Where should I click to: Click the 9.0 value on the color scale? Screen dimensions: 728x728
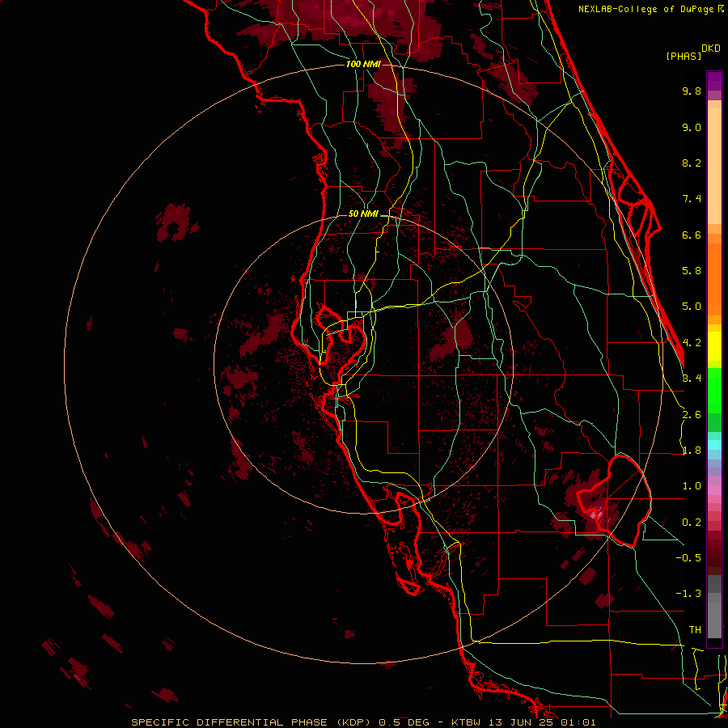(x=692, y=127)
